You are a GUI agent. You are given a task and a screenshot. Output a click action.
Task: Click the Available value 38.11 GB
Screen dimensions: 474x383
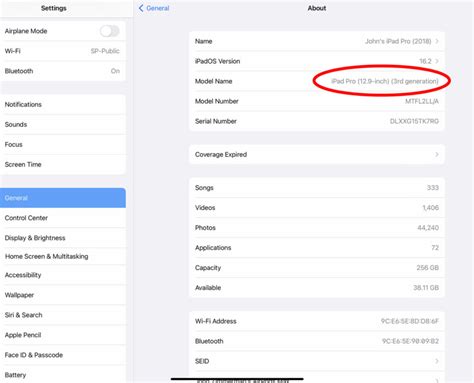point(426,288)
